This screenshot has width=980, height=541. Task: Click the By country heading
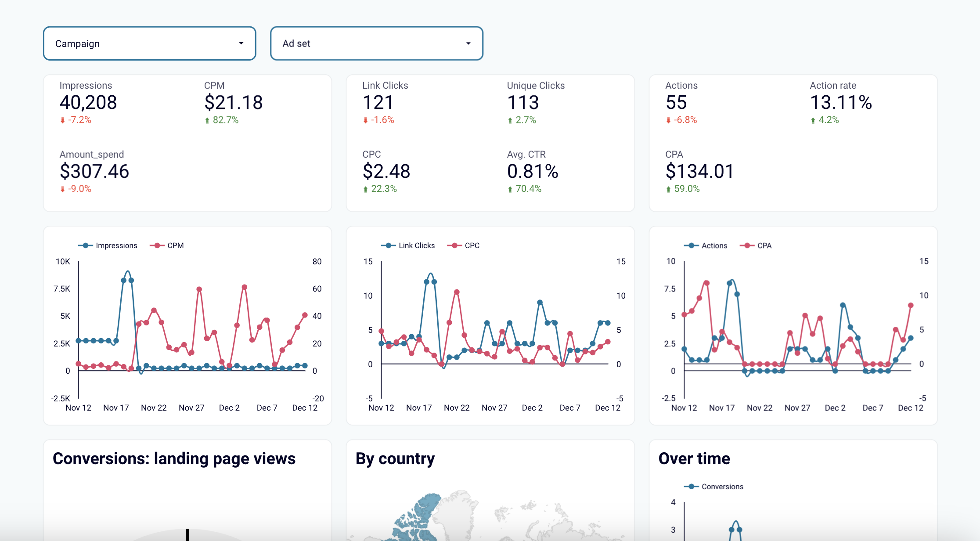(x=395, y=459)
